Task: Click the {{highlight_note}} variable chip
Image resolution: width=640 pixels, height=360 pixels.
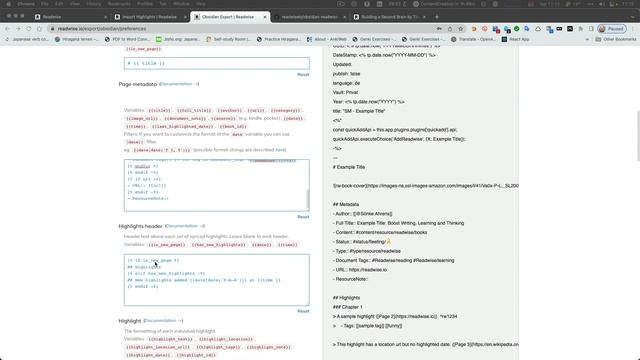Action: 269,347
